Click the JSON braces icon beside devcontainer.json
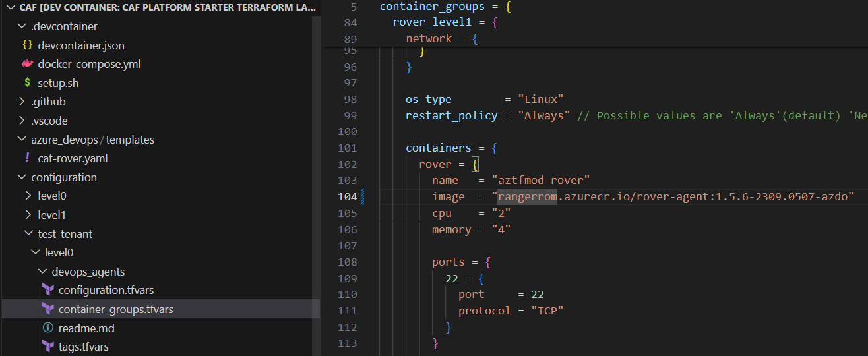Viewport: 868px width, 356px height. pyautogui.click(x=27, y=45)
